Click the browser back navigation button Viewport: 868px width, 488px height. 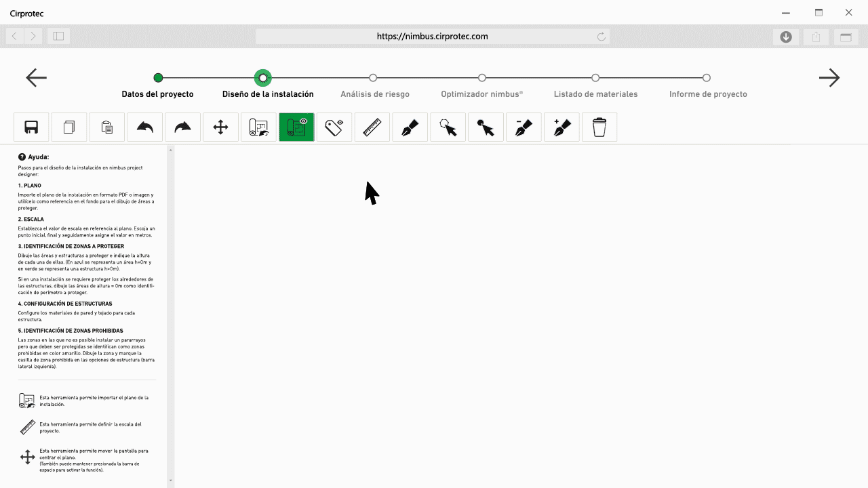point(14,37)
